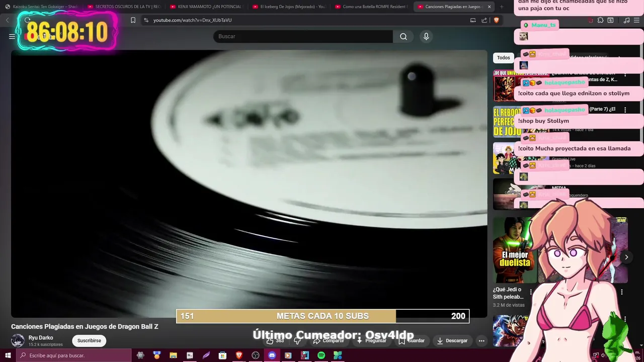The height and width of the screenshot is (362, 644).
Task: Click the Guardar save button
Action: 412,340
